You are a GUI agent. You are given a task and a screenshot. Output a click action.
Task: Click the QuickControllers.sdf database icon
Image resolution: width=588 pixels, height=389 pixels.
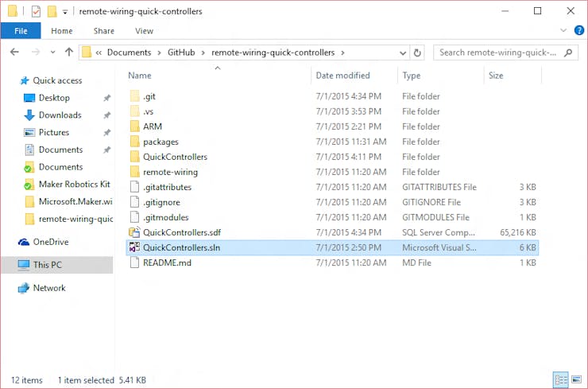(134, 232)
